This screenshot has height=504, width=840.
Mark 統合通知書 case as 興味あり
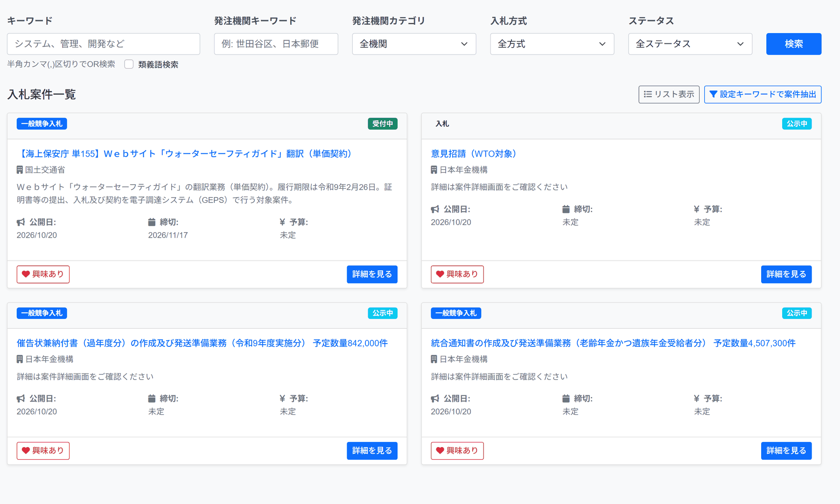coord(457,451)
